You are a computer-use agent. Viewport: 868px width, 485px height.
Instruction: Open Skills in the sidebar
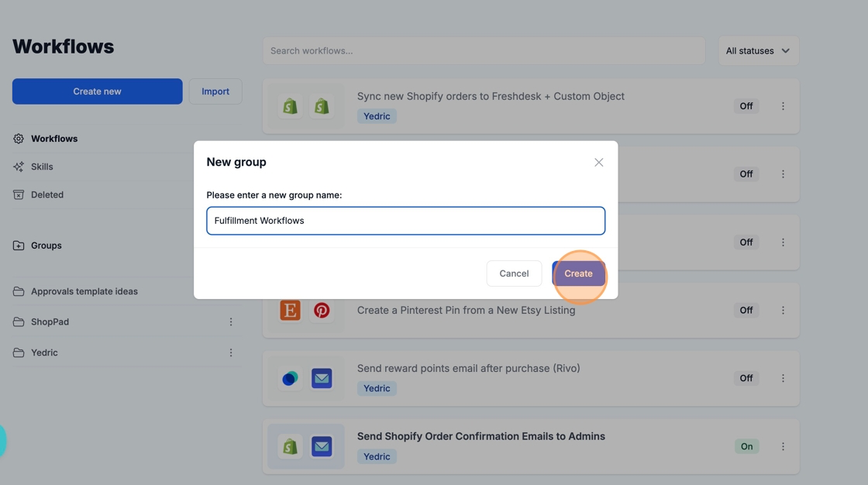[42, 167]
